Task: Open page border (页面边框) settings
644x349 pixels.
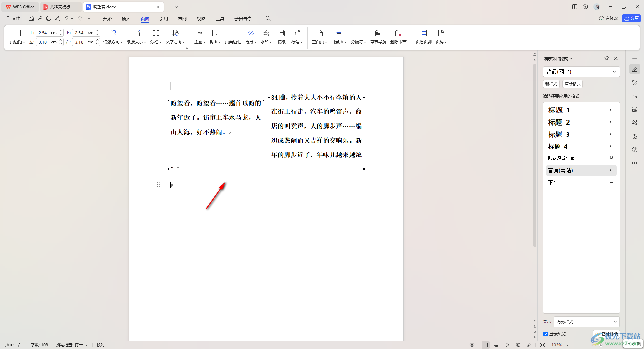Action: coord(233,37)
